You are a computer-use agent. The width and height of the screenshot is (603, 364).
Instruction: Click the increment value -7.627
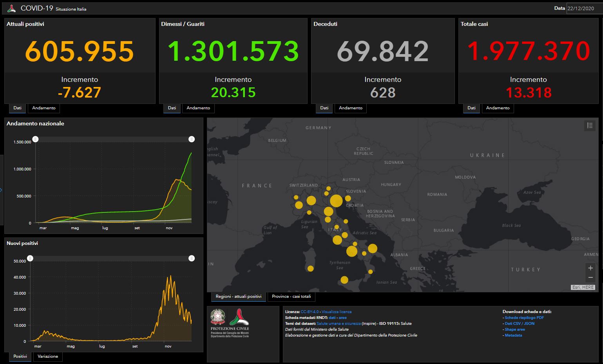(80, 93)
